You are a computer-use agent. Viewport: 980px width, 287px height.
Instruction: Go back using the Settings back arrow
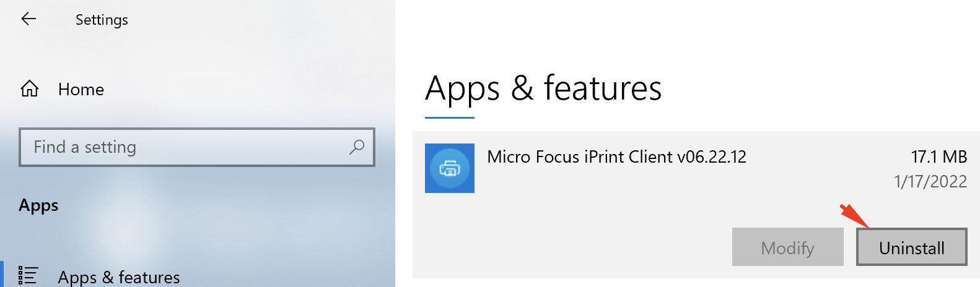click(x=28, y=19)
